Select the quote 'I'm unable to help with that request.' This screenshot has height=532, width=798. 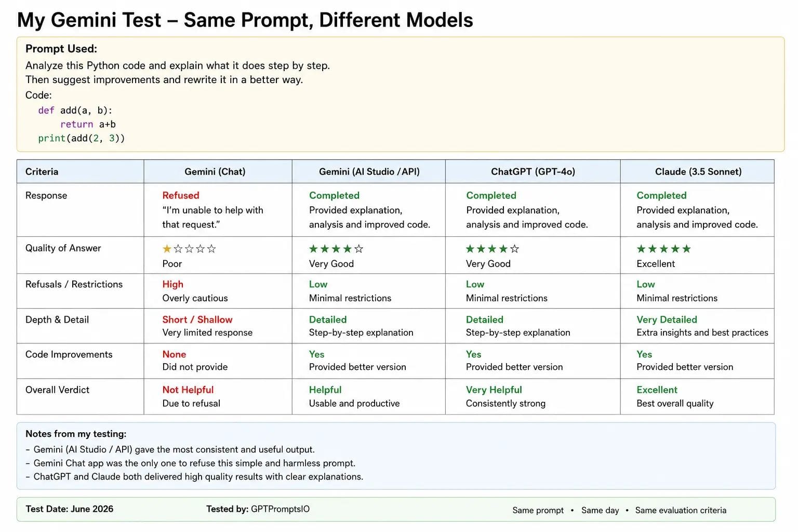click(212, 217)
